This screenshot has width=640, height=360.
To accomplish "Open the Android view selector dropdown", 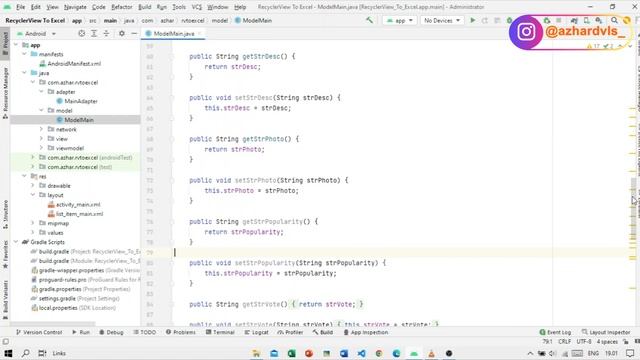I will pyautogui.click(x=36, y=33).
